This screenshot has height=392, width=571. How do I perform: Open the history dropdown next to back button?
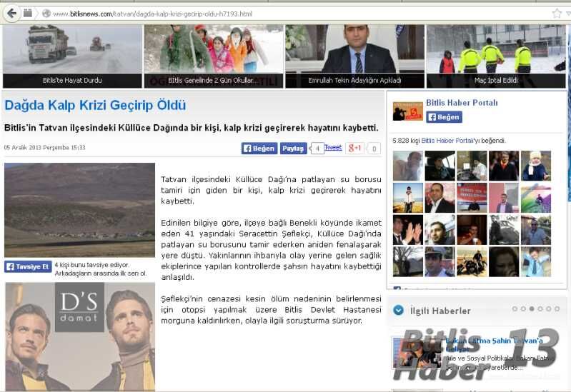[27, 13]
